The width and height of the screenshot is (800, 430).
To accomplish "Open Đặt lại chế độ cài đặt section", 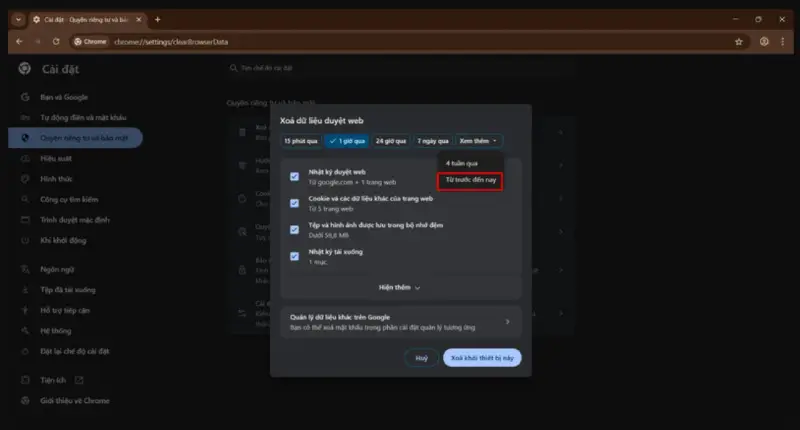I will click(x=74, y=351).
